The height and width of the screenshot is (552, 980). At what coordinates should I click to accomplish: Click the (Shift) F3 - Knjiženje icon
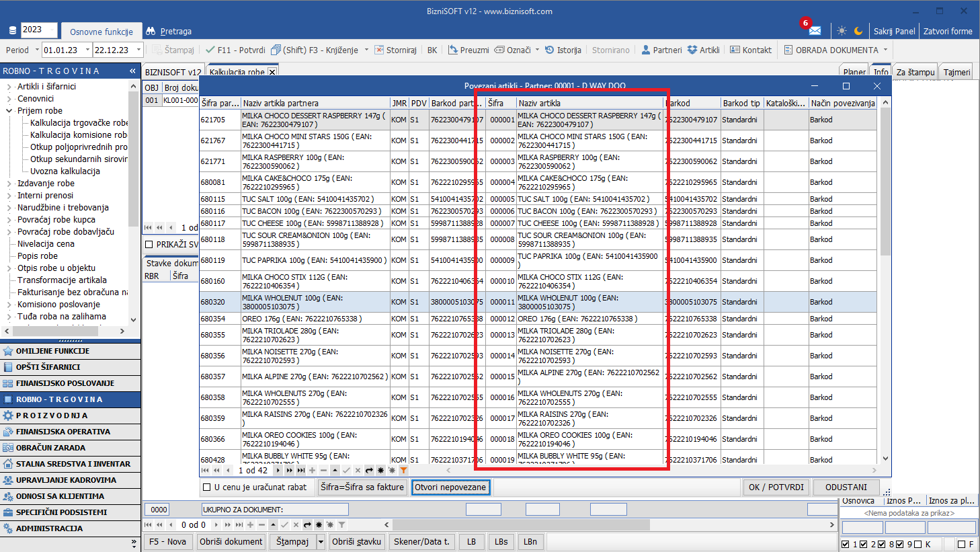276,50
